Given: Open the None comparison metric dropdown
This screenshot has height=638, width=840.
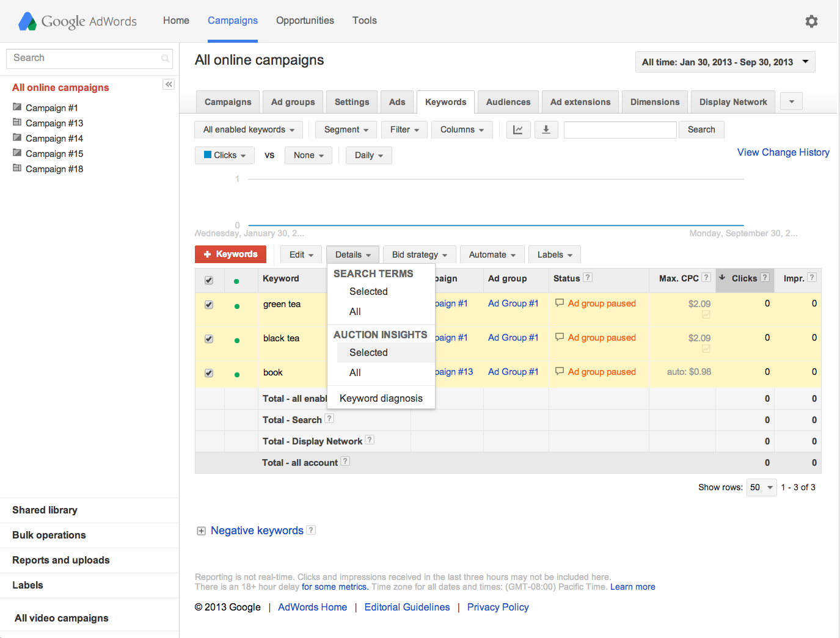Looking at the screenshot, I should coord(309,155).
